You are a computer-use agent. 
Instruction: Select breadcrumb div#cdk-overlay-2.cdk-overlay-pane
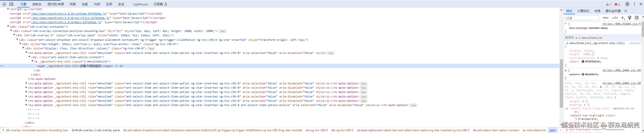tap(96, 130)
